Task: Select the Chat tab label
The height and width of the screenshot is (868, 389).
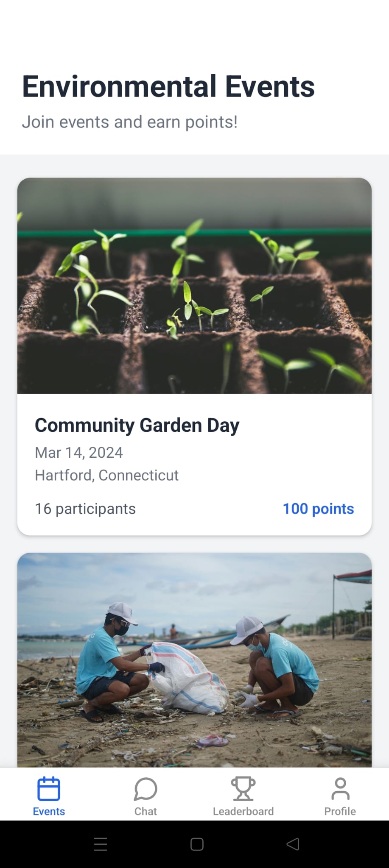Action: click(146, 811)
